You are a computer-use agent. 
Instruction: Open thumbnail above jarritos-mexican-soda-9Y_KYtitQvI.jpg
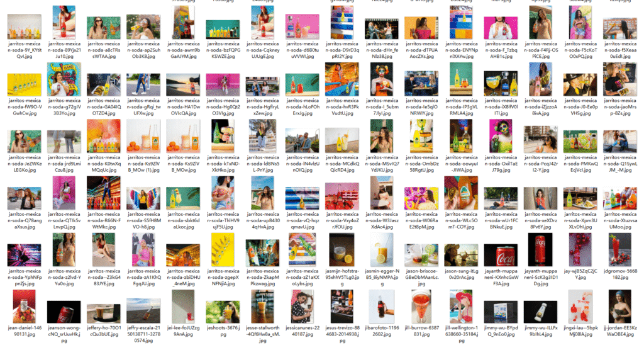coord(25,26)
